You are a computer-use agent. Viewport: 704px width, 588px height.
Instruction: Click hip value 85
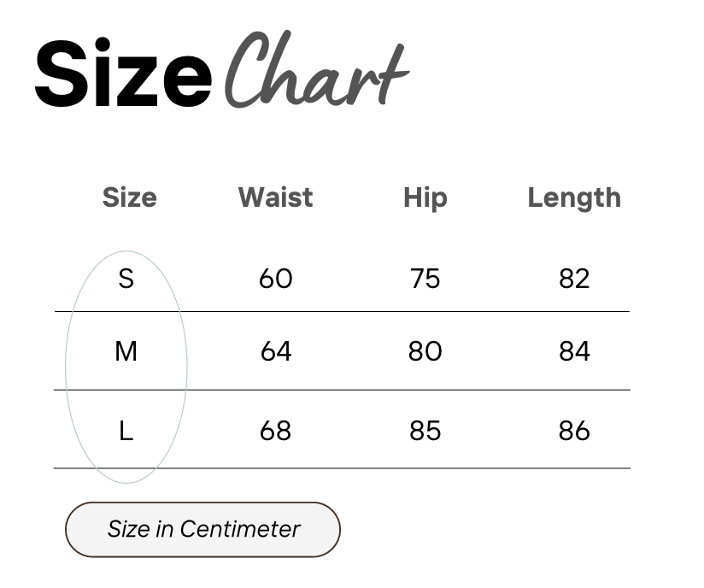point(425,431)
